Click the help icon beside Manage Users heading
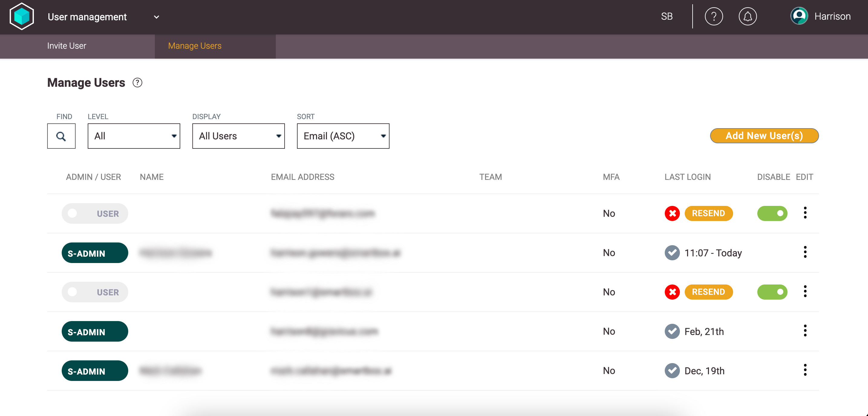The image size is (868, 416). click(137, 83)
